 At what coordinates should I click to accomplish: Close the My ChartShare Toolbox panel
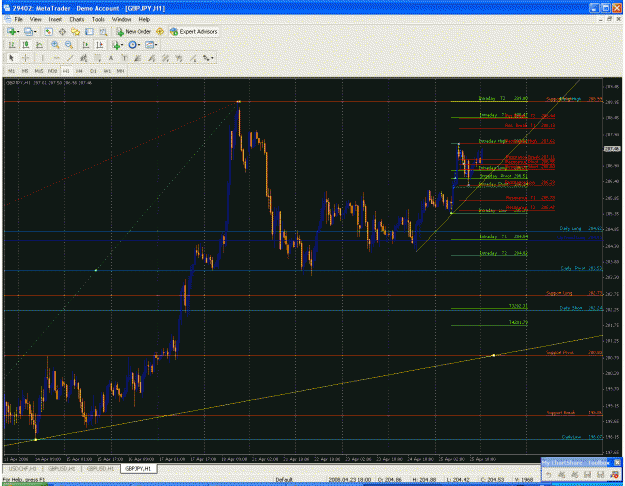617,462
